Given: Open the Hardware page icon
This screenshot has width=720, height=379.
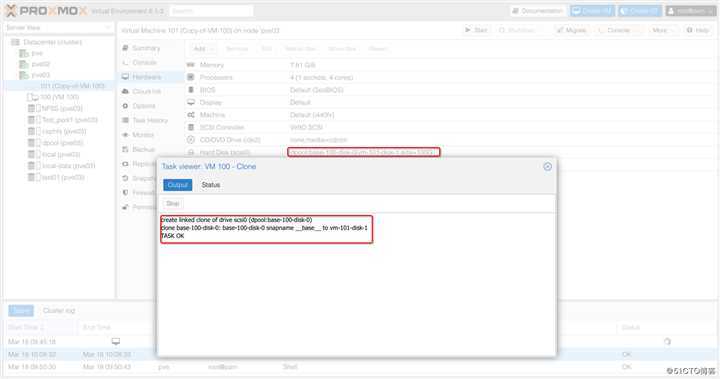Looking at the screenshot, I should point(125,77).
